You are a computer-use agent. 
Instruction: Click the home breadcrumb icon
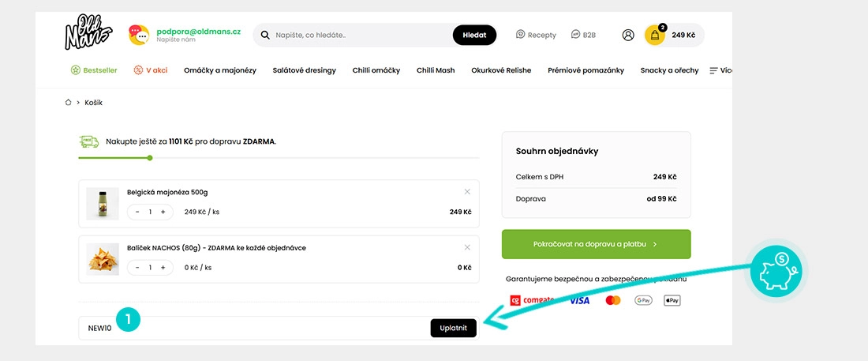point(68,103)
